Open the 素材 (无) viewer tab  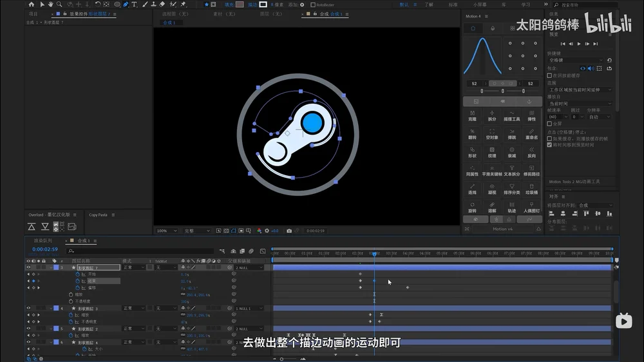[224, 14]
